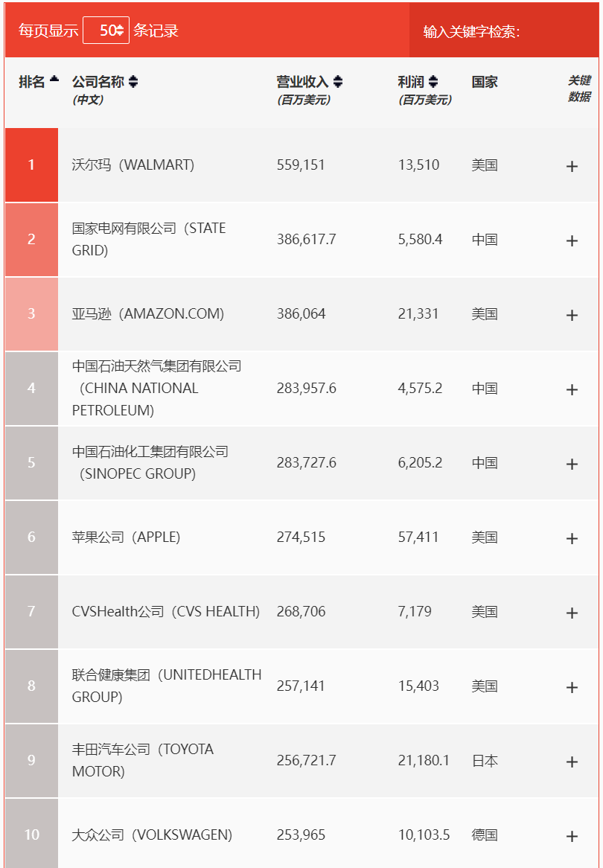Click plus icon in Toyota Motor row

(572, 762)
